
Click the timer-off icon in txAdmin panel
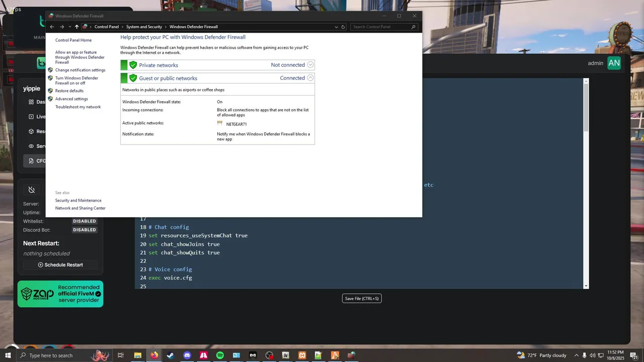31,190
